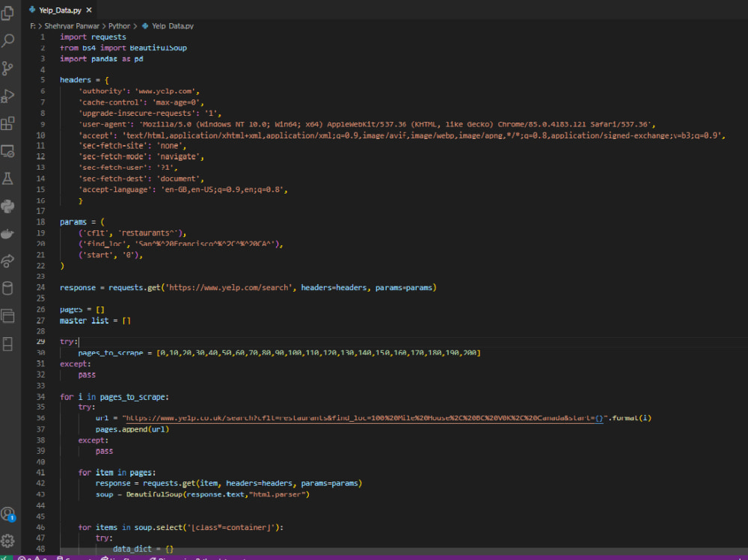Click the 'Python' breadcrumb folder
748x560 pixels.
click(x=119, y=26)
